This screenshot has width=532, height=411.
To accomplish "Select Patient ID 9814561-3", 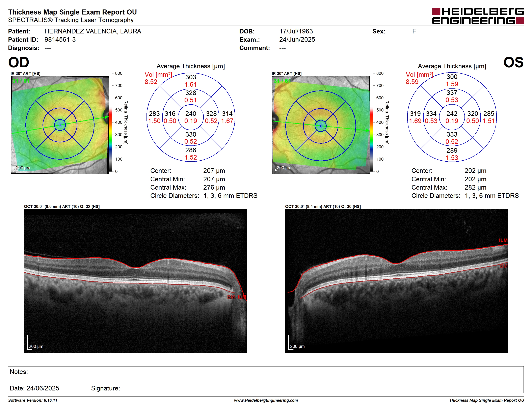I will point(60,40).
